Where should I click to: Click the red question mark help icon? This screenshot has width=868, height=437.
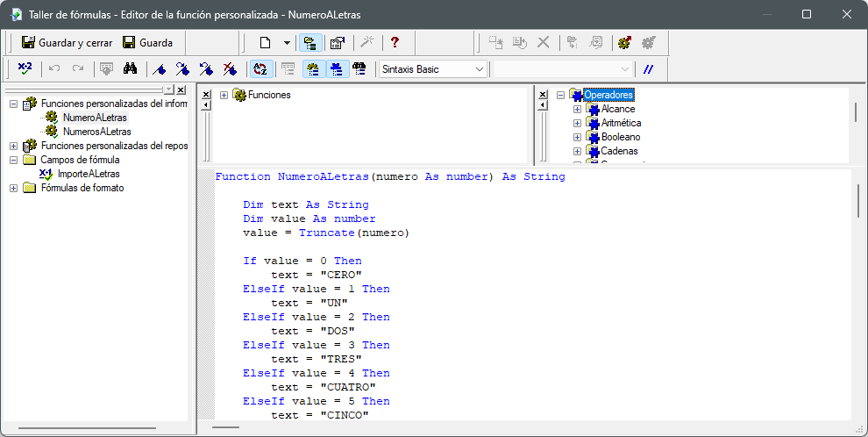[x=395, y=42]
